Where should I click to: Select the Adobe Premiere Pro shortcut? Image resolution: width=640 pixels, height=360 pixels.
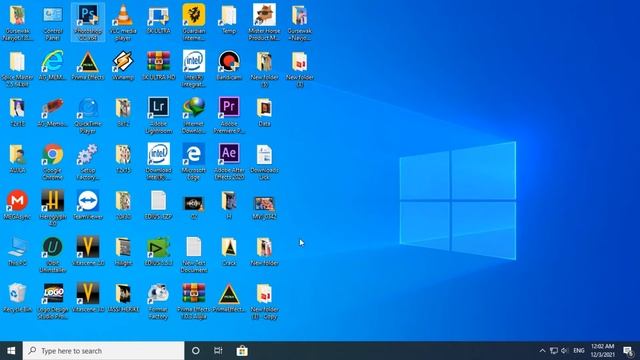[x=229, y=116]
